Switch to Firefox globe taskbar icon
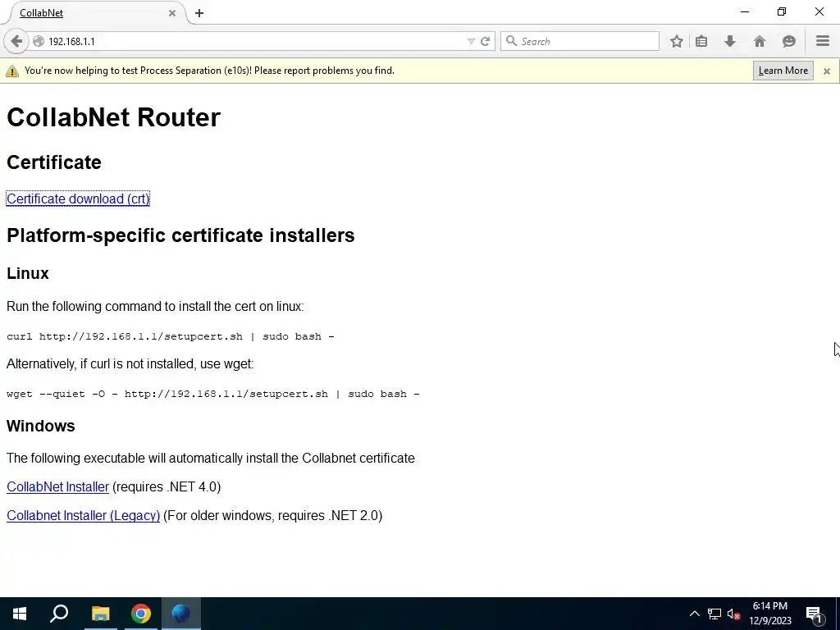 (x=181, y=614)
